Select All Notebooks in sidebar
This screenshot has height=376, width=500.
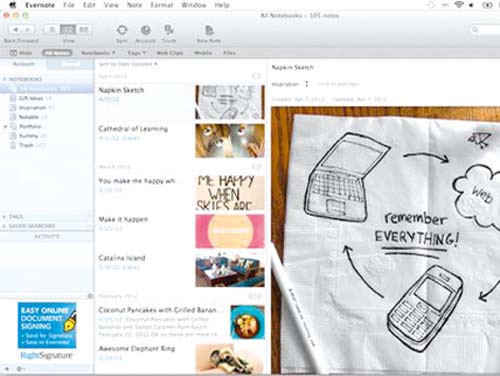[47, 89]
